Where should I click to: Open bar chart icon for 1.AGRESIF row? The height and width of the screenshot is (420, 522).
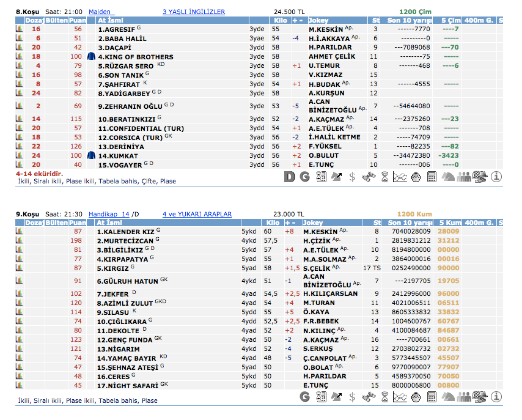(x=18, y=29)
